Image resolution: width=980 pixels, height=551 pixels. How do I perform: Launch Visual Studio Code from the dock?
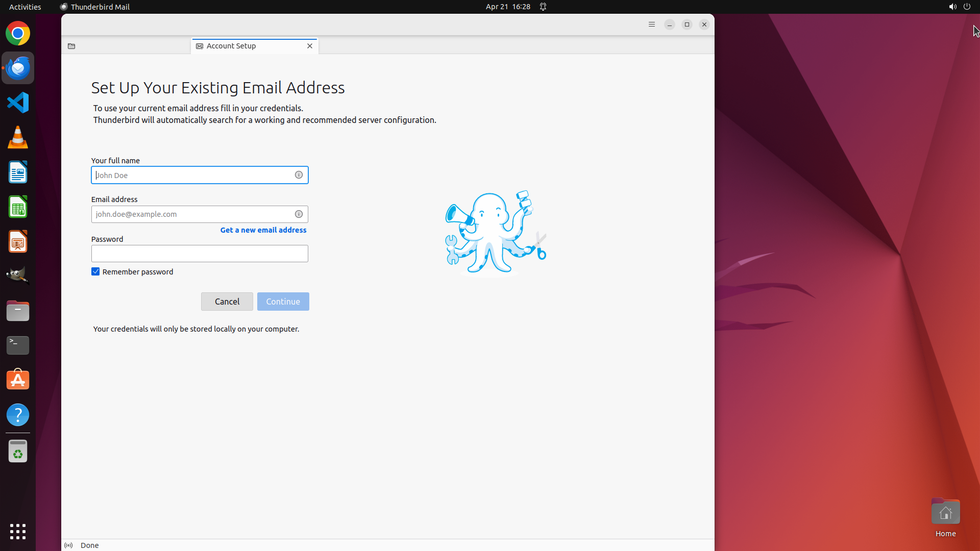coord(18,103)
